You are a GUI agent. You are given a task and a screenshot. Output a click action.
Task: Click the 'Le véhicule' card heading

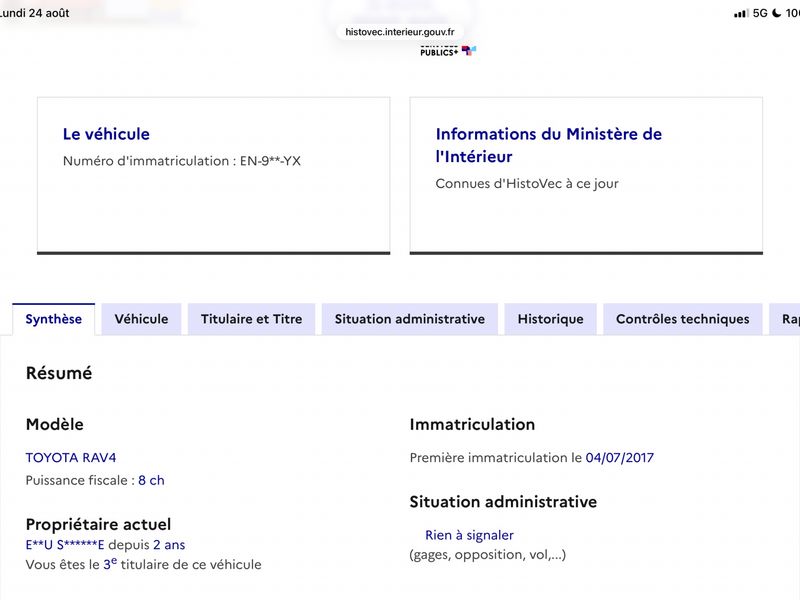(106, 134)
